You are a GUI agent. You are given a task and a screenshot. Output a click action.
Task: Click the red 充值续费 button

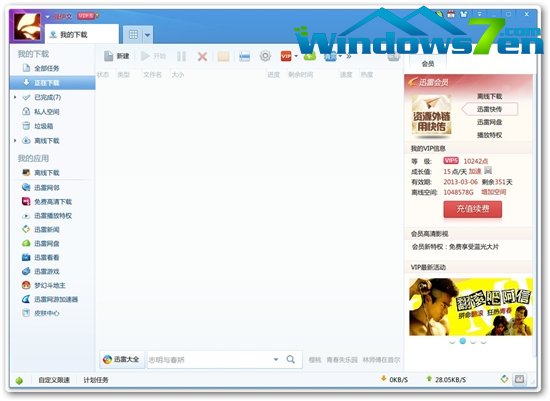coord(472,209)
